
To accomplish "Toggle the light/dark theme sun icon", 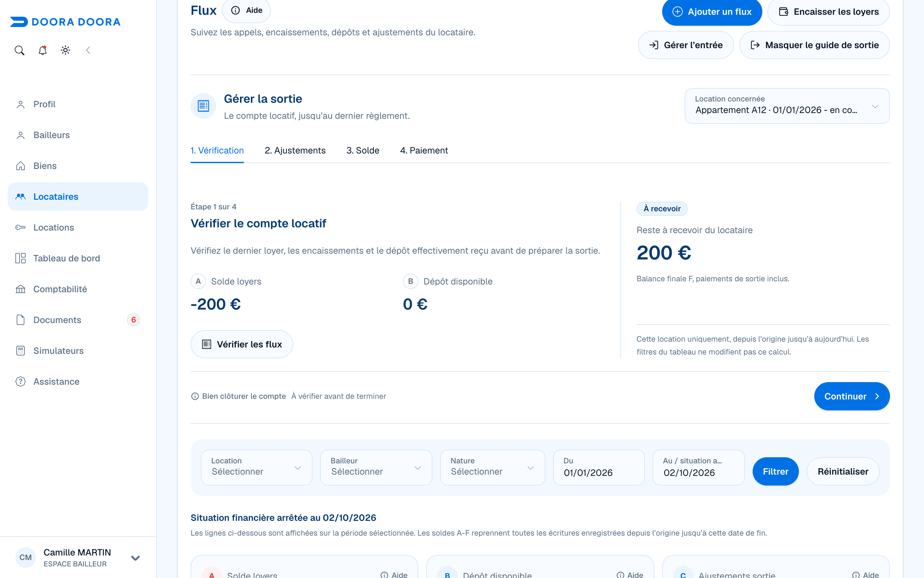I will (x=65, y=50).
